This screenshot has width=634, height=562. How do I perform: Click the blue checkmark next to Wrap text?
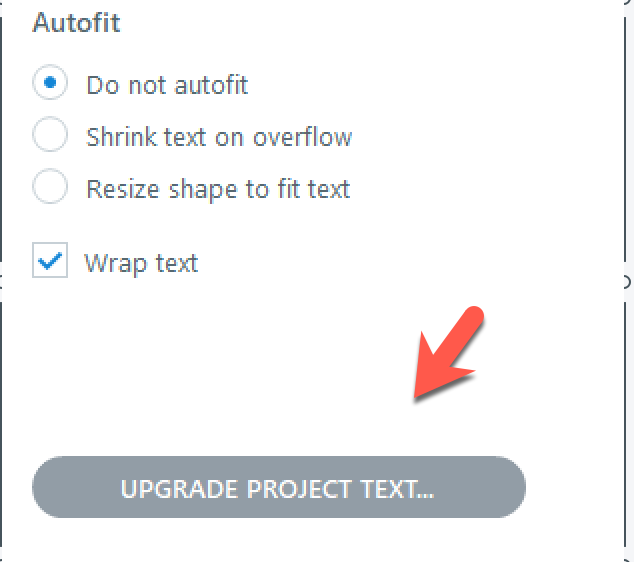coord(50,262)
